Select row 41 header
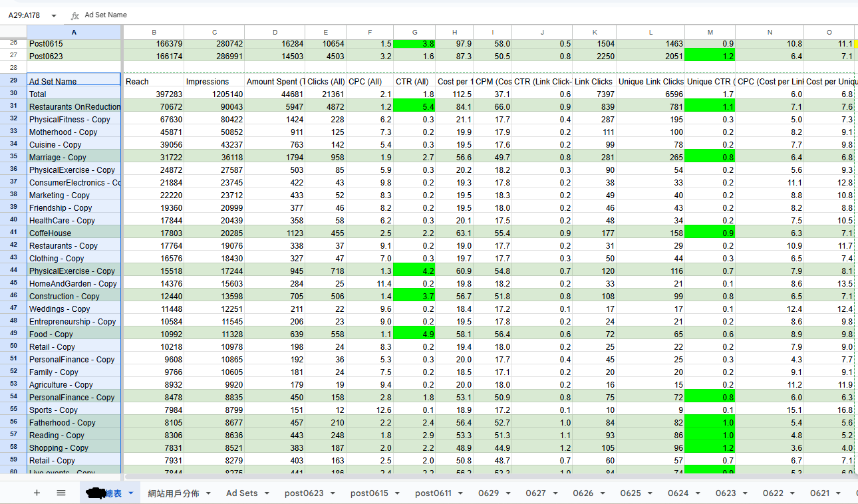Screen dimensions: 858x504 coord(13,233)
